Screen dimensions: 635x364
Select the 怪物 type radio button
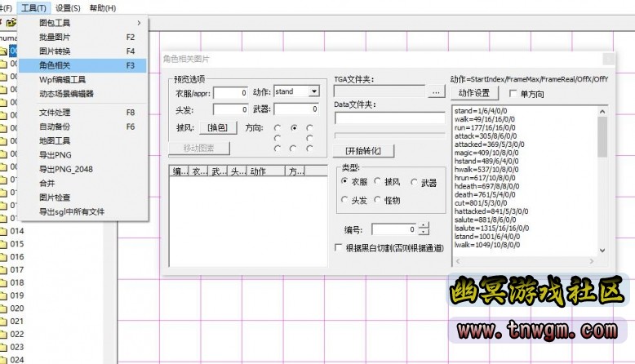[x=377, y=199]
